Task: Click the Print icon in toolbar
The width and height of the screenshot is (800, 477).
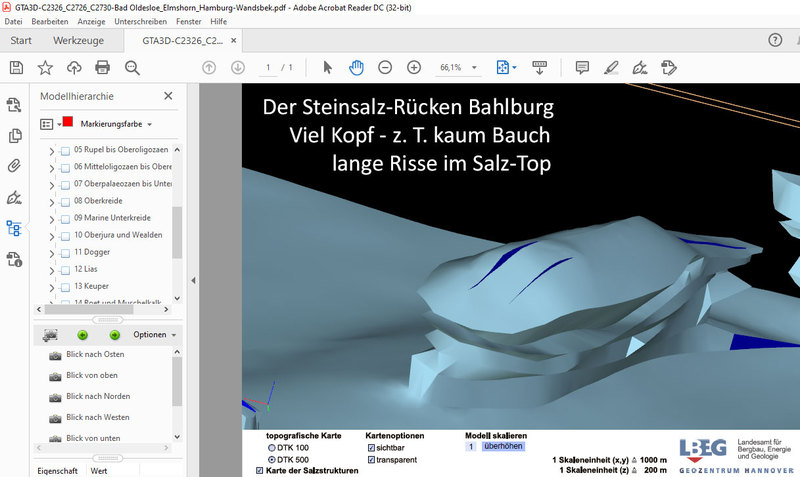Action: tap(102, 67)
